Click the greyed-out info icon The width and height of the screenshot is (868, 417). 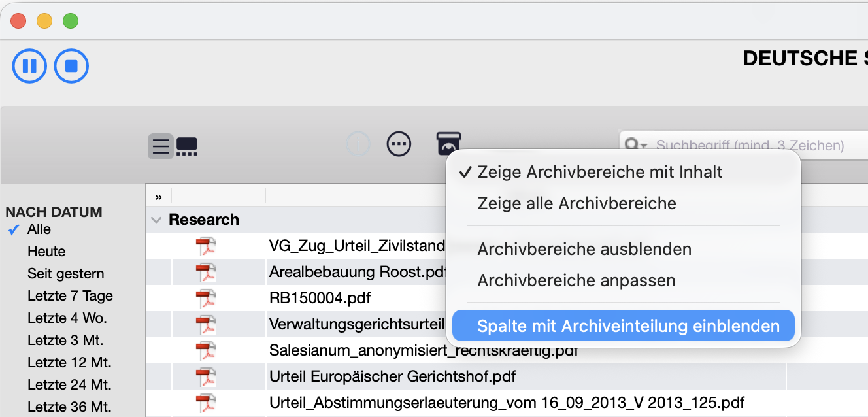coord(358,144)
